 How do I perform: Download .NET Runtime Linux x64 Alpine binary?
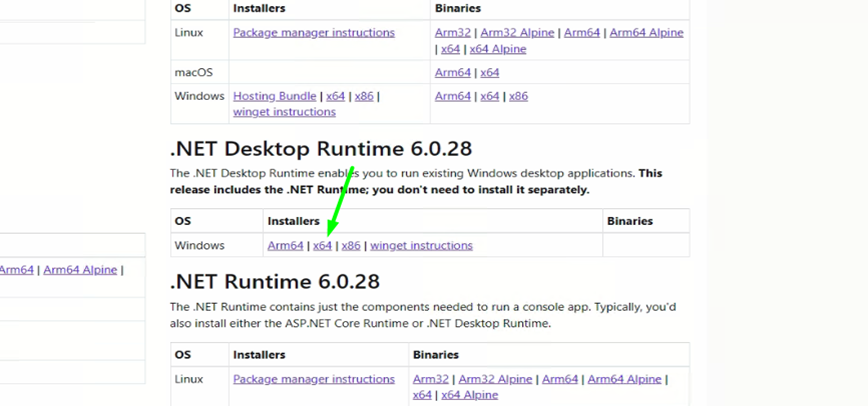coord(469,395)
